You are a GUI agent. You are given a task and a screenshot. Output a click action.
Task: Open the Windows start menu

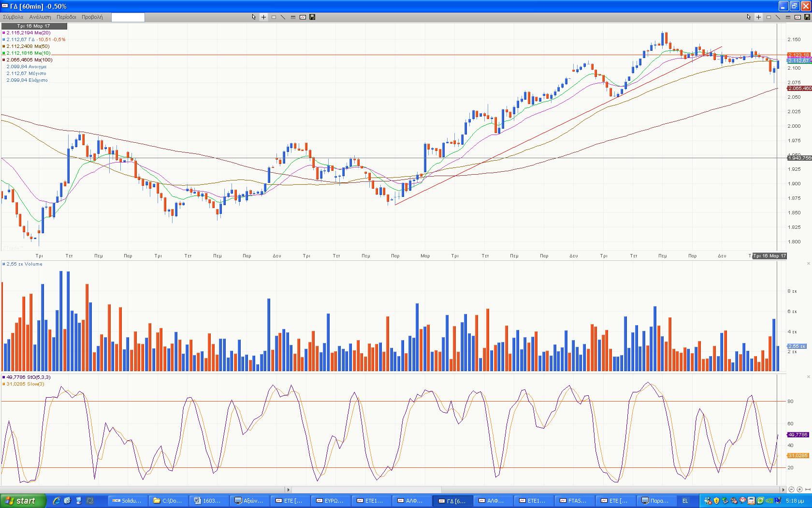[23, 501]
